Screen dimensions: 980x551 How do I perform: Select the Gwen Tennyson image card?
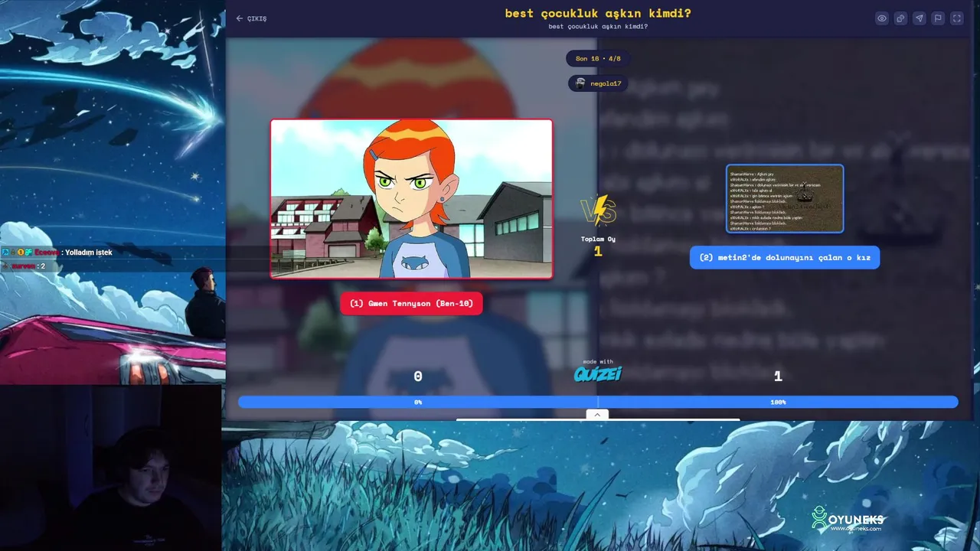tap(411, 199)
